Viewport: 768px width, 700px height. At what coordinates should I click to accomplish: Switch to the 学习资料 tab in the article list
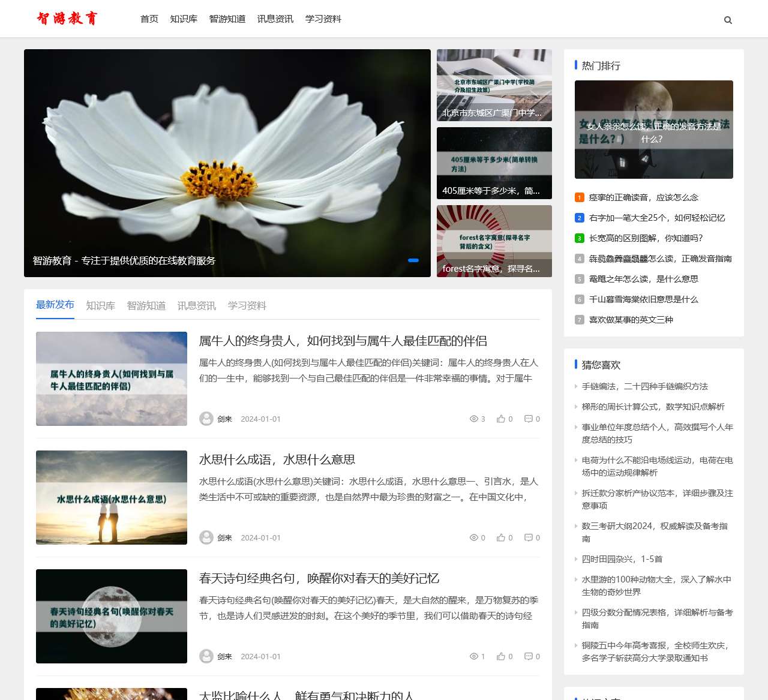pyautogui.click(x=247, y=305)
